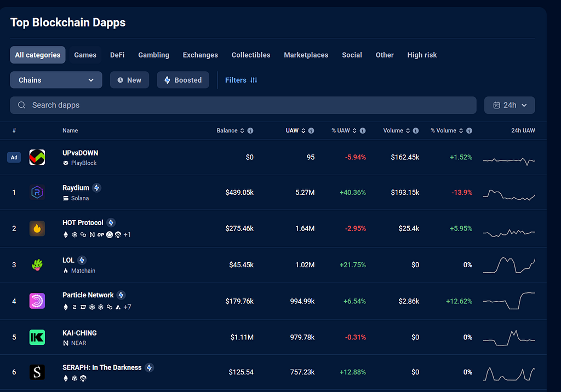Click the boosted lightning badge next to Raydium

[x=96, y=188]
